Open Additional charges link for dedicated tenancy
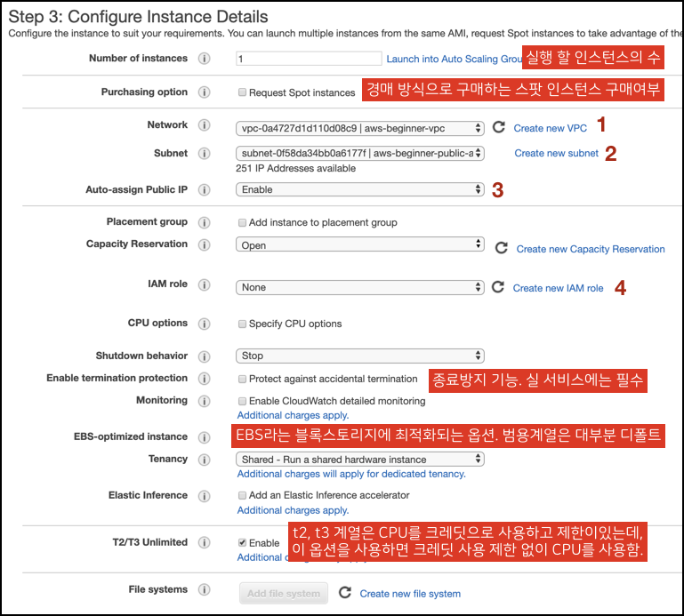Screen dimensions: 684x616 [351, 474]
